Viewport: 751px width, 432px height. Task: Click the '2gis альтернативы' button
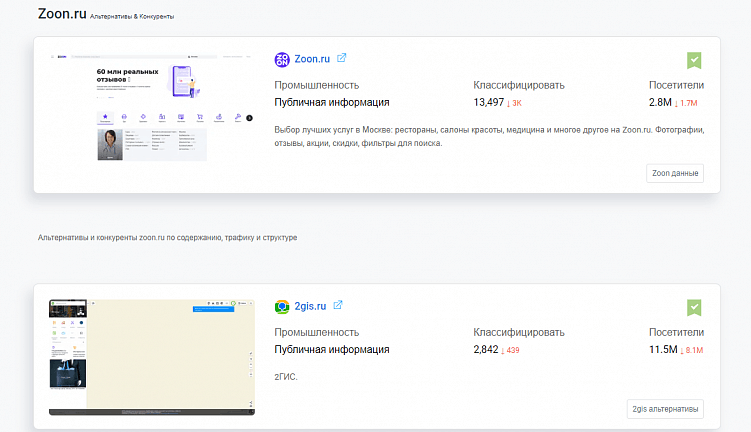(665, 409)
